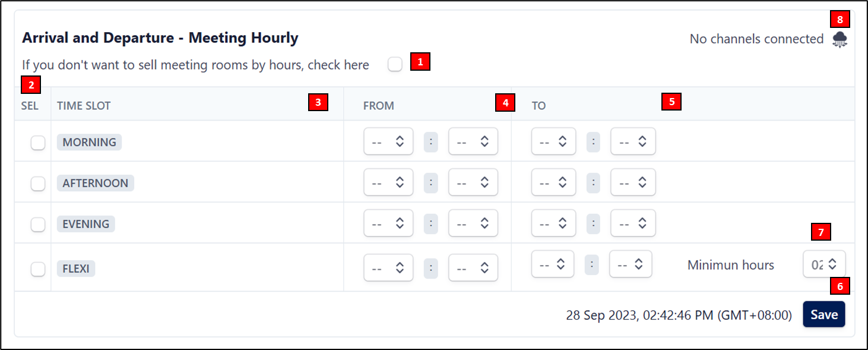Click the cloud channel connection icon

click(x=840, y=40)
